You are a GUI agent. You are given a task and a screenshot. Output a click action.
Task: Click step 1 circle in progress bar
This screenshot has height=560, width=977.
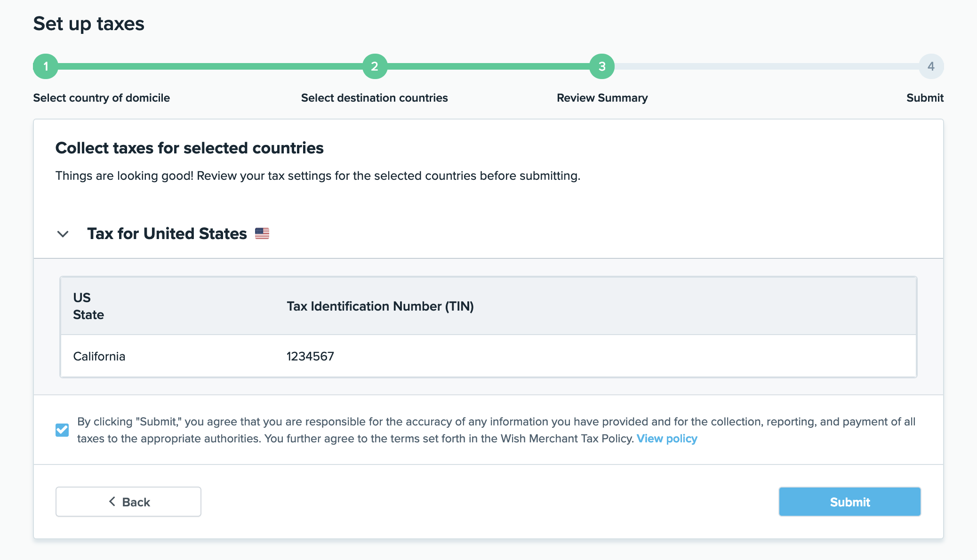tap(46, 66)
